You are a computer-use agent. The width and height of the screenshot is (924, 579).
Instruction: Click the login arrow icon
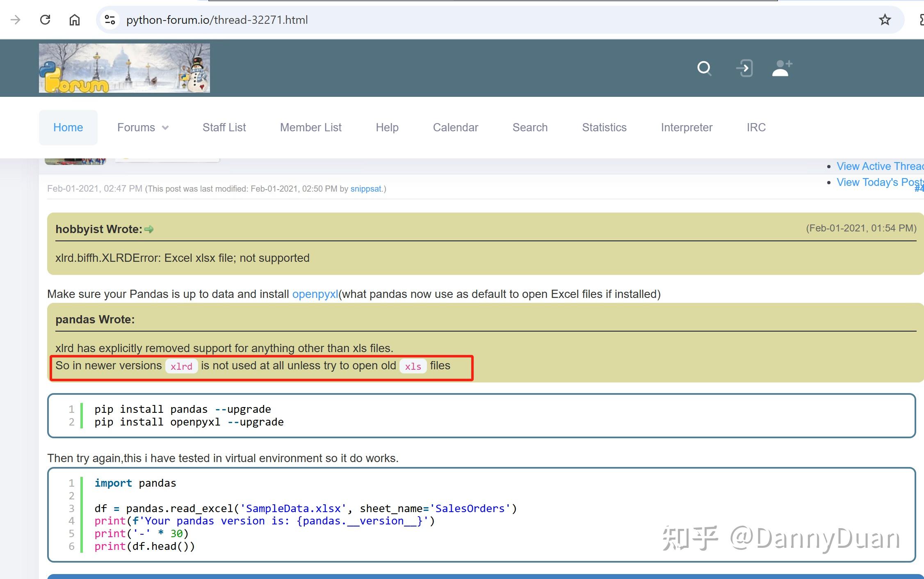(744, 68)
